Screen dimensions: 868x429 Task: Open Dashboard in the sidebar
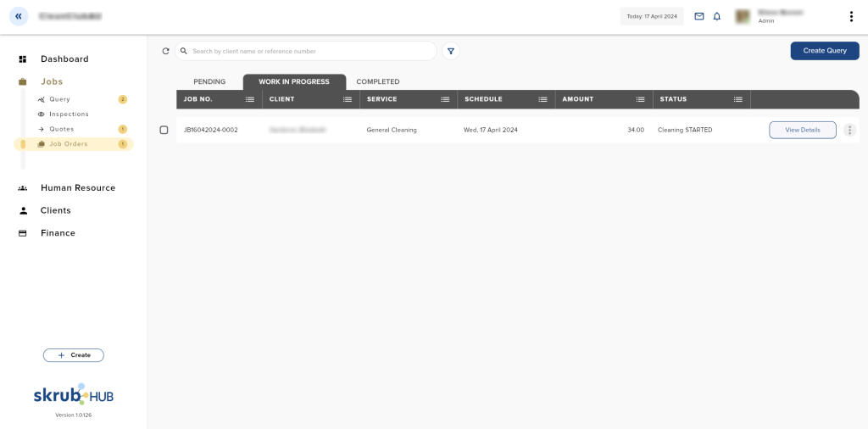64,58
